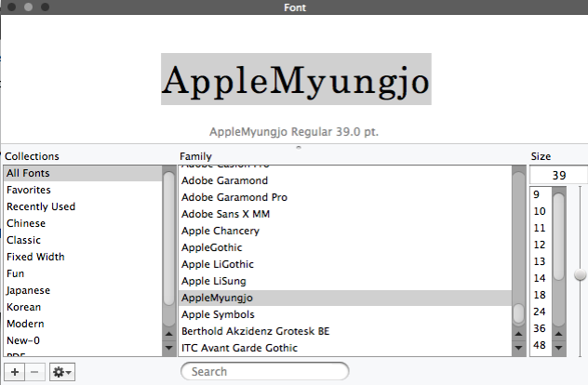588x385 pixels.
Task: Select the All Fonts collection
Action: point(83,173)
